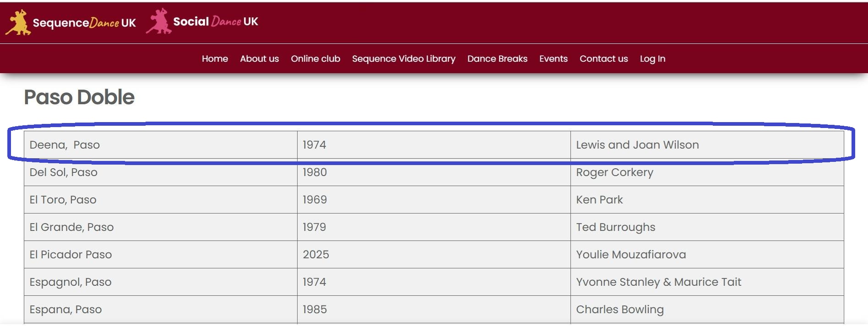Click the El Picador Paso entry
The width and height of the screenshot is (868, 326).
click(71, 255)
